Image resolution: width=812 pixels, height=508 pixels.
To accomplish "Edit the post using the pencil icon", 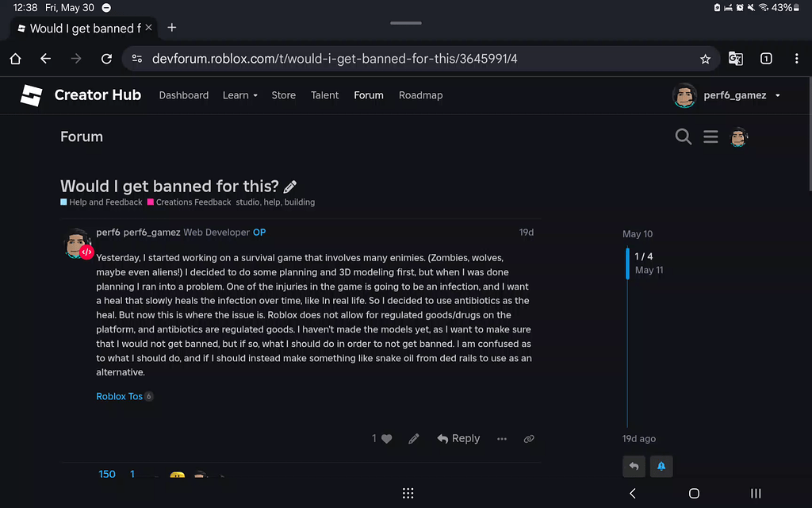I will pyautogui.click(x=413, y=438).
